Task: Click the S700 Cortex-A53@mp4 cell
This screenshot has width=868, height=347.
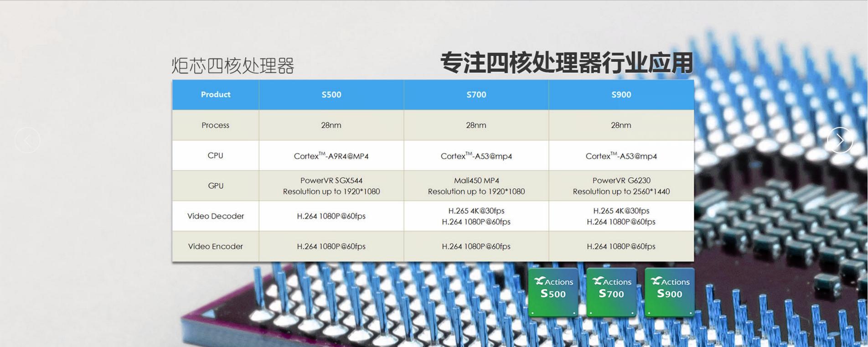Action: pyautogui.click(x=476, y=155)
